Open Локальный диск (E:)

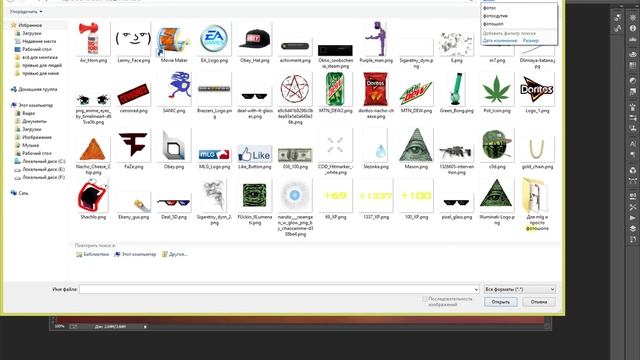pyautogui.click(x=44, y=169)
